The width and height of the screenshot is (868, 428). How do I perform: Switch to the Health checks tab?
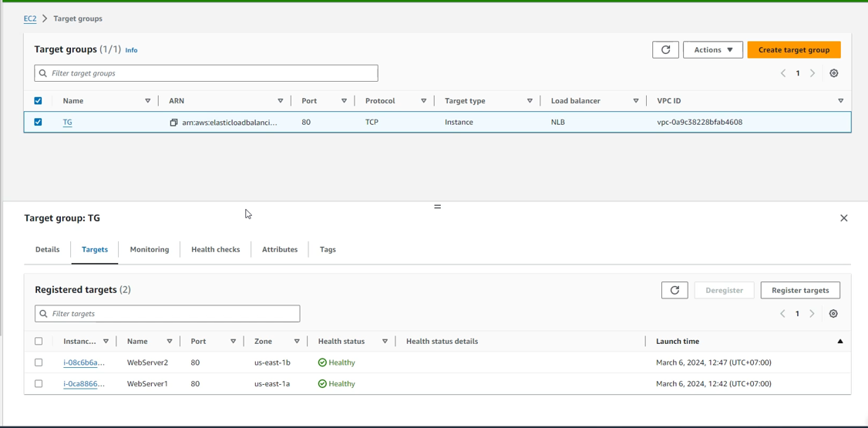(x=215, y=250)
